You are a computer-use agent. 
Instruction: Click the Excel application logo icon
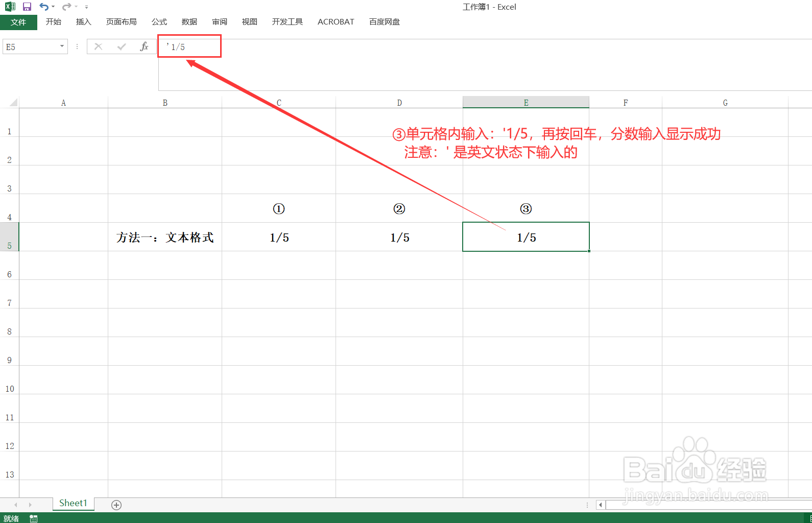tap(10, 7)
